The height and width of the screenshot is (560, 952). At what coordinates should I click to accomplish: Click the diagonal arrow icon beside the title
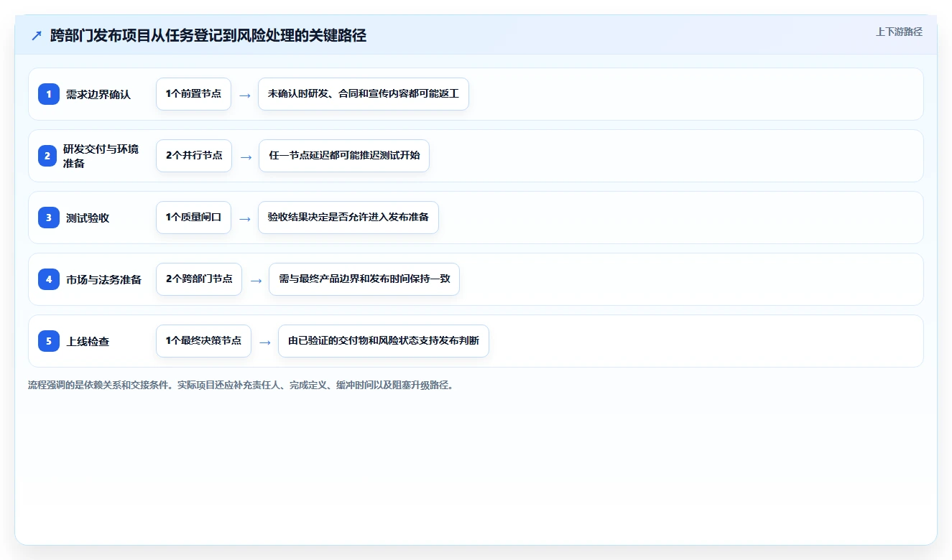click(x=37, y=35)
